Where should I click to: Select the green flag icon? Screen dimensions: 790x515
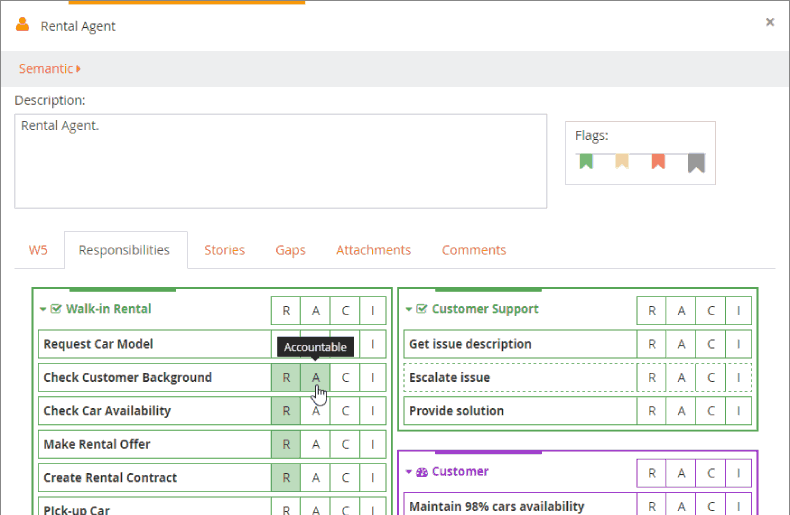(586, 161)
